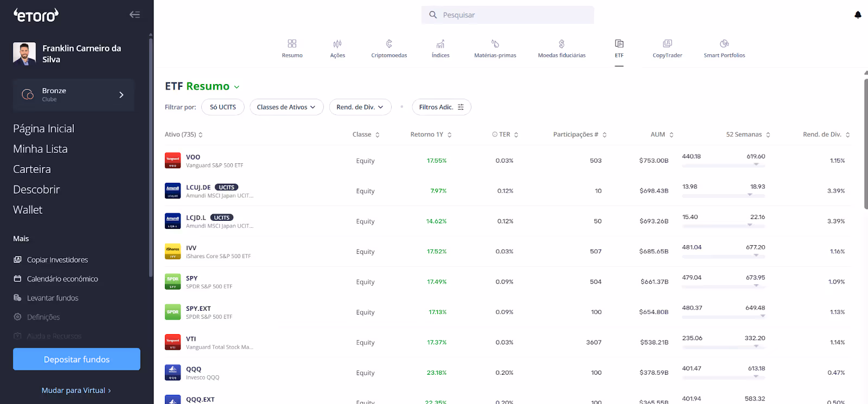Click the QQQ Invesco logo
The image size is (868, 404).
tap(173, 373)
